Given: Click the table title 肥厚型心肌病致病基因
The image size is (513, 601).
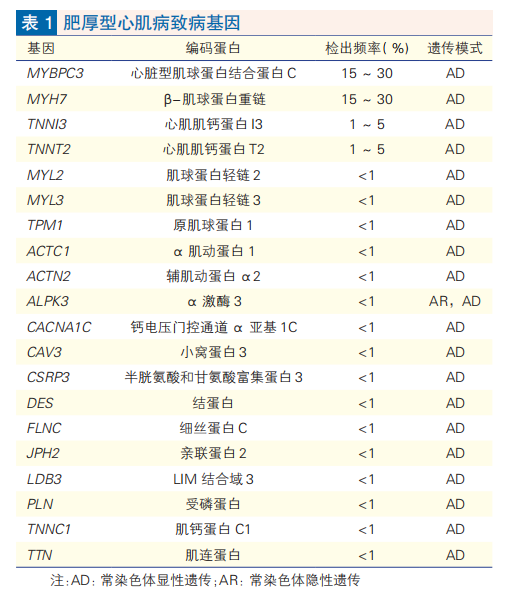Looking at the screenshot, I should click(x=152, y=23).
